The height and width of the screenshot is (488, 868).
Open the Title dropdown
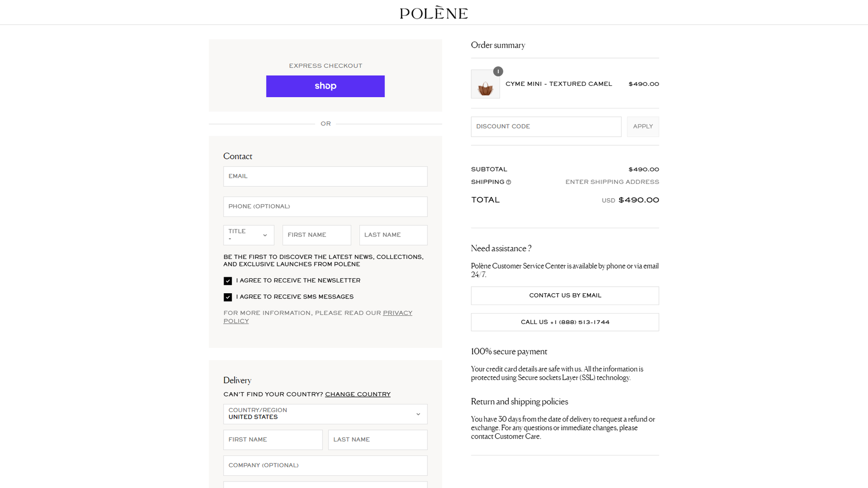[248, 235]
